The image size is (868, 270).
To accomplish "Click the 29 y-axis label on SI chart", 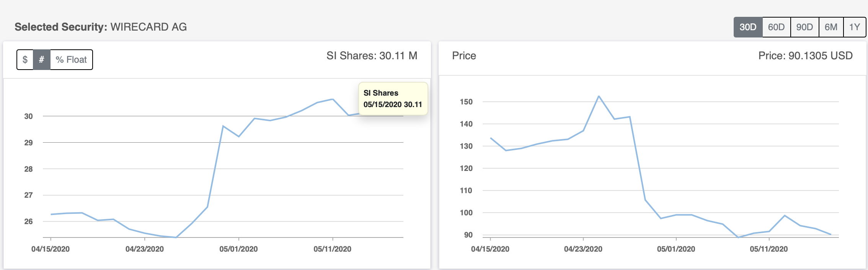I will click(28, 143).
